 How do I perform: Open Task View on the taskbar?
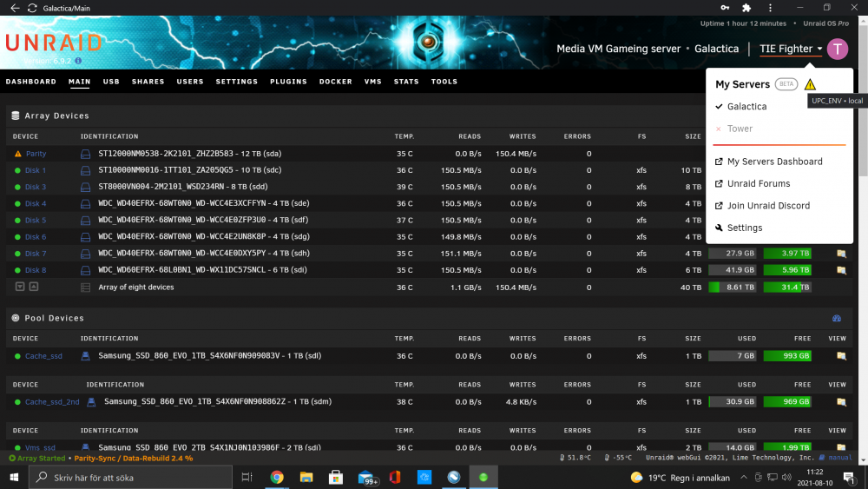coord(247,478)
